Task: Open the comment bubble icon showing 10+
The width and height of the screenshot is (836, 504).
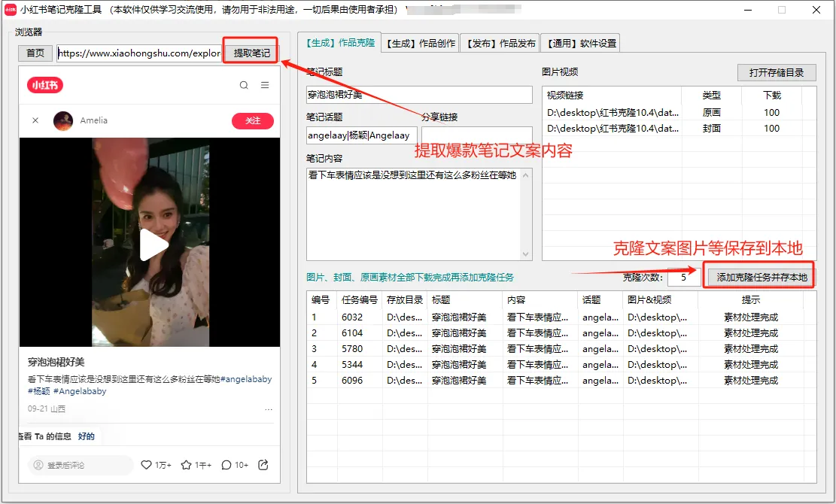Action: [x=226, y=465]
